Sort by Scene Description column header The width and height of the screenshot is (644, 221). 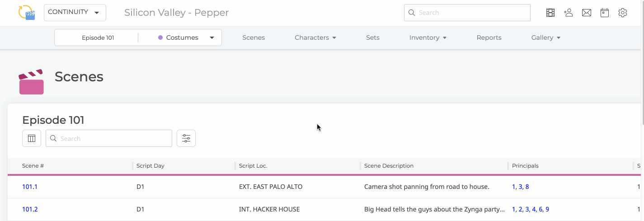tap(389, 166)
